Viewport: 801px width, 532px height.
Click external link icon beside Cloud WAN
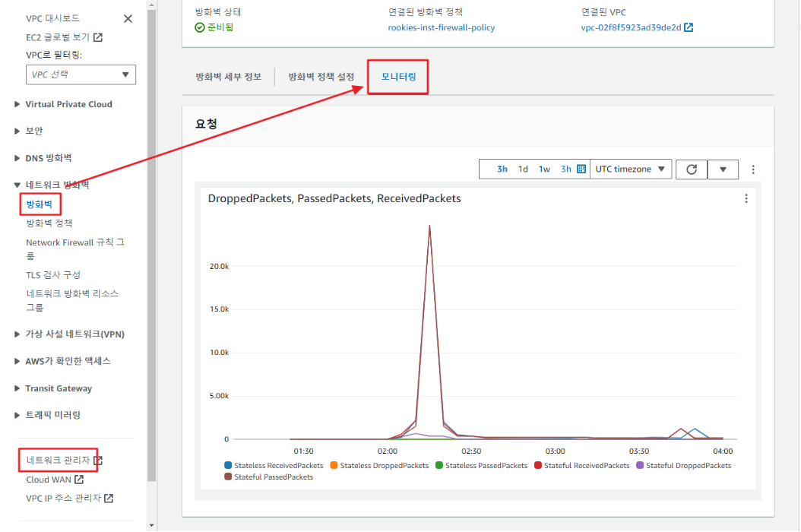pyautogui.click(x=79, y=480)
